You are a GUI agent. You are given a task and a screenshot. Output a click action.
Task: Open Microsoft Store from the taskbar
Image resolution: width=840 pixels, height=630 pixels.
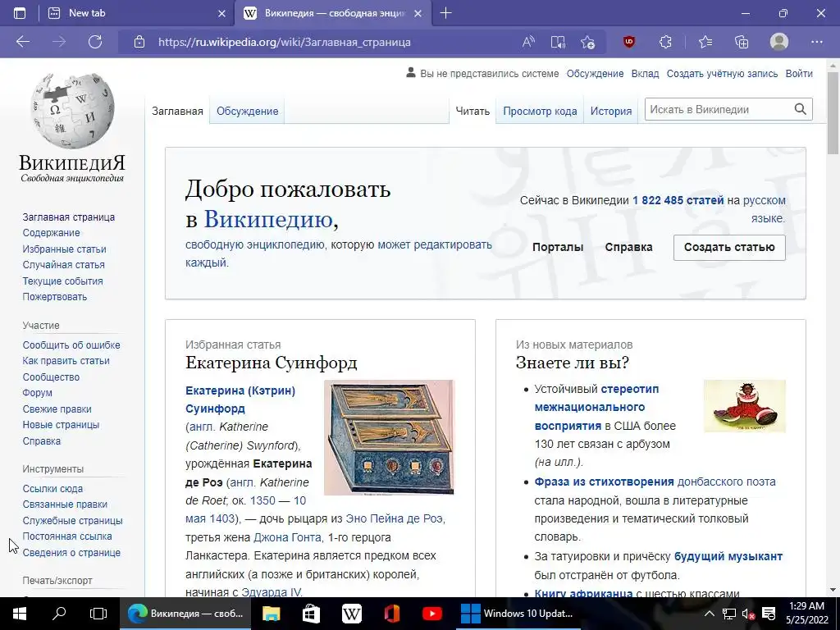(311, 614)
